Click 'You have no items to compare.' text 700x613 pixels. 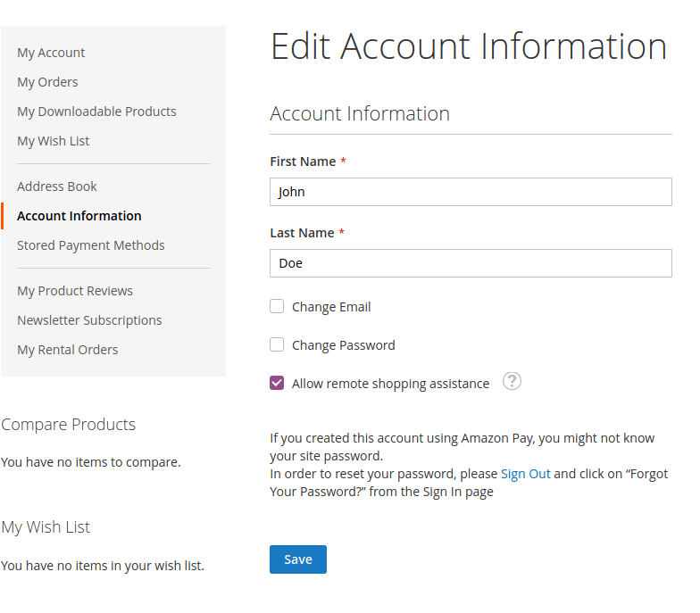(x=91, y=462)
